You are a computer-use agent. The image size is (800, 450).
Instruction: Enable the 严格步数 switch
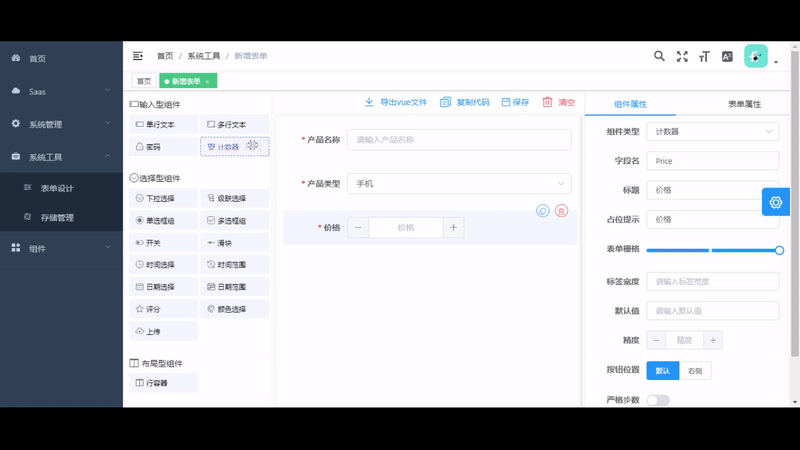[x=658, y=400]
